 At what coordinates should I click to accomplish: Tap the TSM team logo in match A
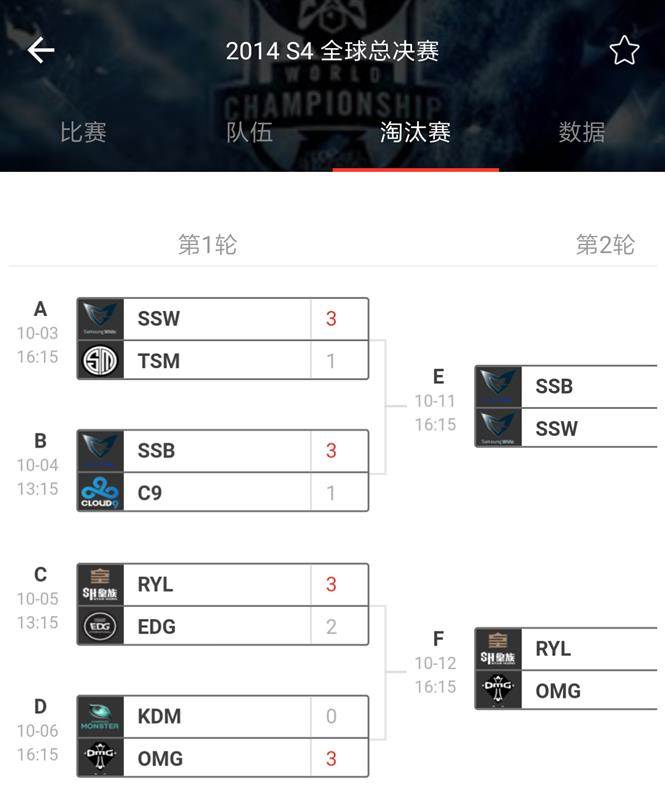click(100, 361)
